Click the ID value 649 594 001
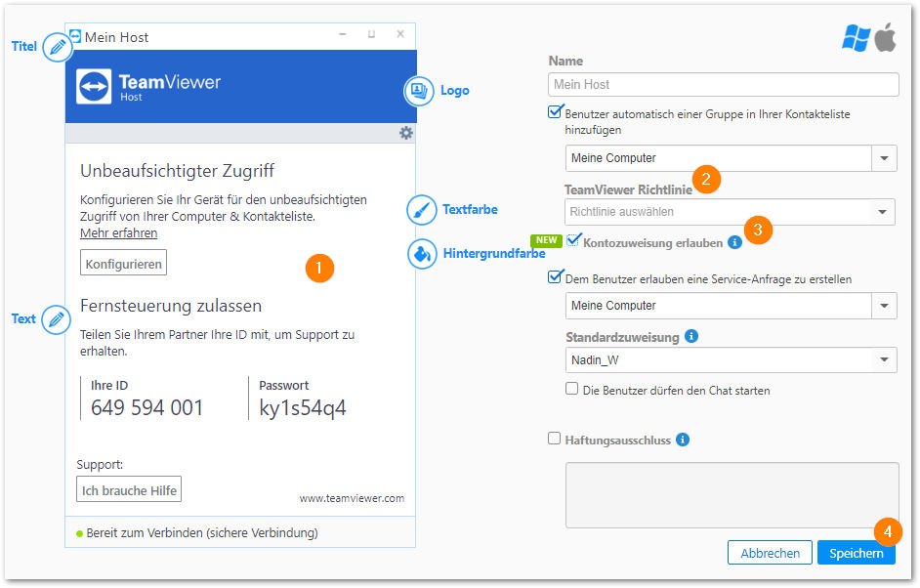Screen dimensions: 920x588 point(146,408)
